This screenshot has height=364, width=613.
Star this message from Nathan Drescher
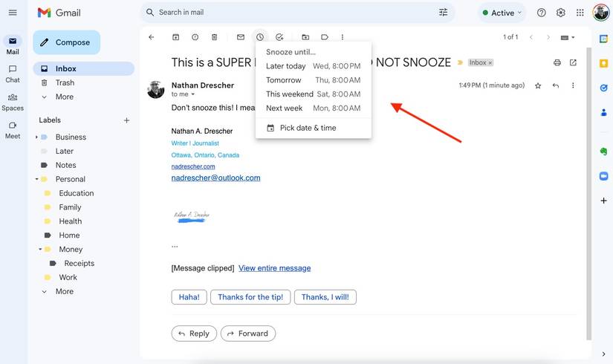[x=538, y=85]
